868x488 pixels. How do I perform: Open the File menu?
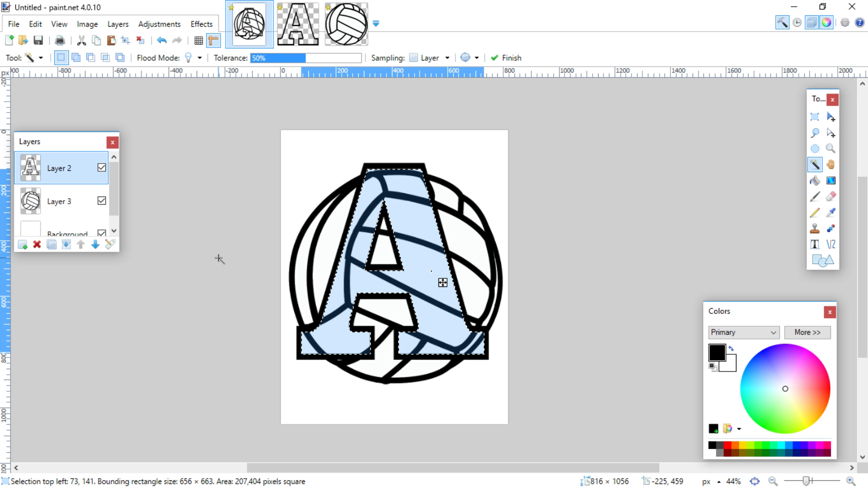pyautogui.click(x=14, y=24)
